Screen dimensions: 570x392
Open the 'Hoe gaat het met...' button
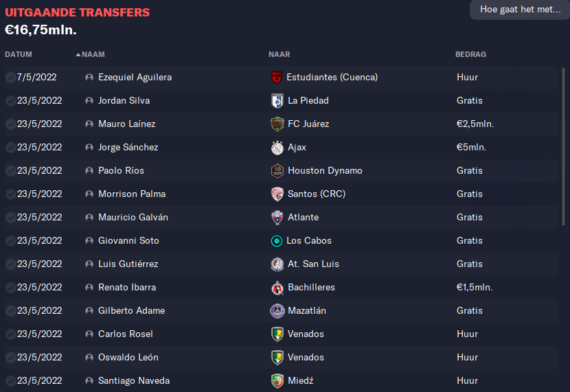coord(520,10)
